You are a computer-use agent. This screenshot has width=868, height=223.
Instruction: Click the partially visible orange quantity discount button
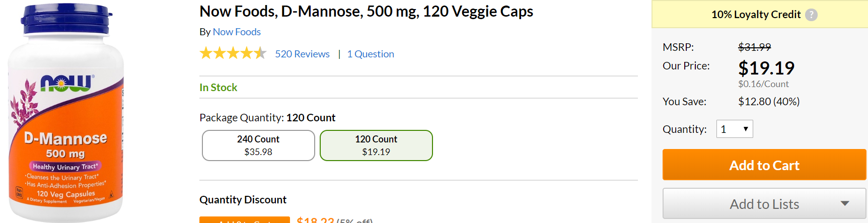244,220
